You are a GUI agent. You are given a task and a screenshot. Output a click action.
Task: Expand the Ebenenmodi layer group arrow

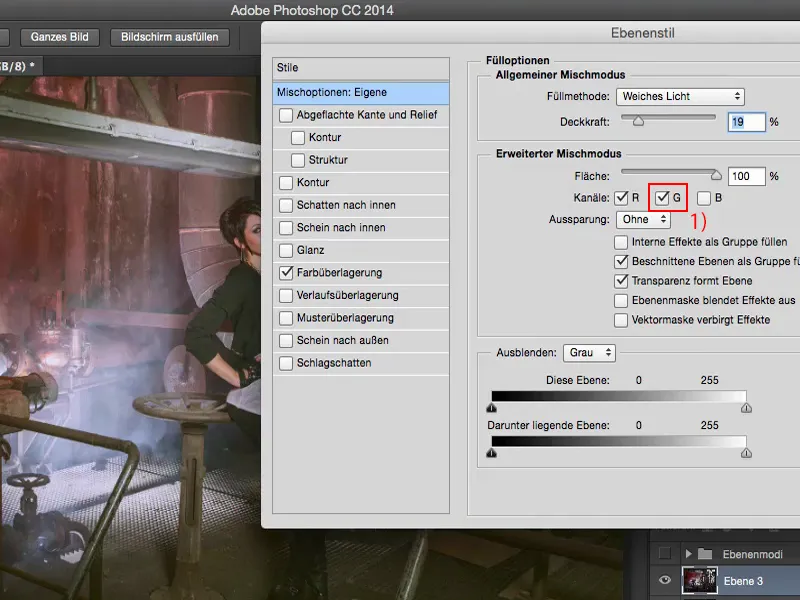click(x=688, y=554)
